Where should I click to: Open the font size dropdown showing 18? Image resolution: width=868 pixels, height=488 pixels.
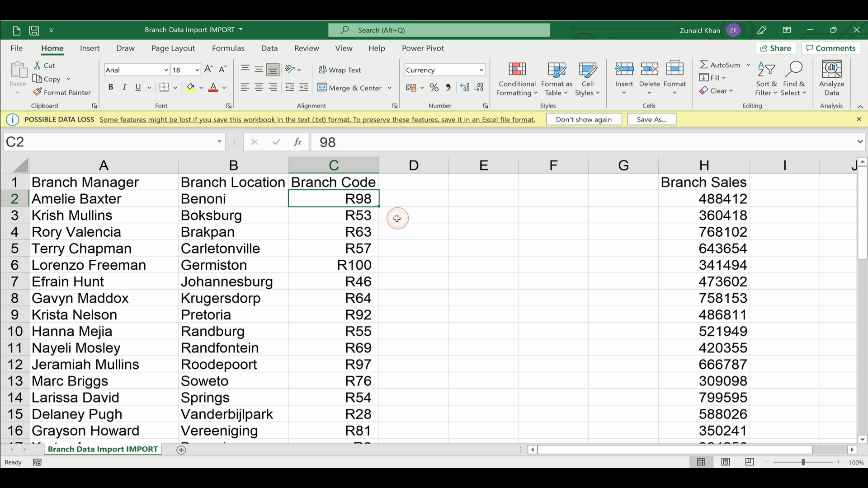197,70
